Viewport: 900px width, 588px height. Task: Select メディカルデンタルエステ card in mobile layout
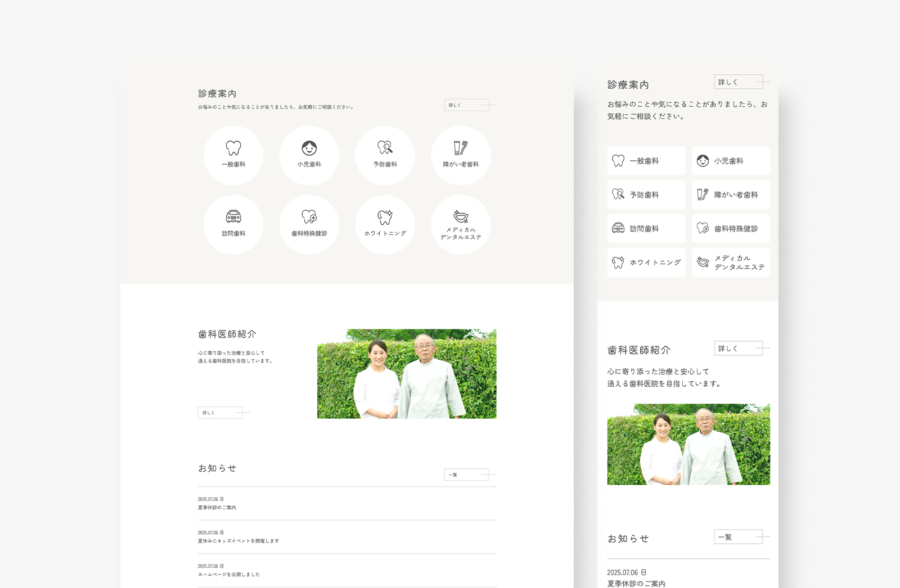click(x=731, y=263)
